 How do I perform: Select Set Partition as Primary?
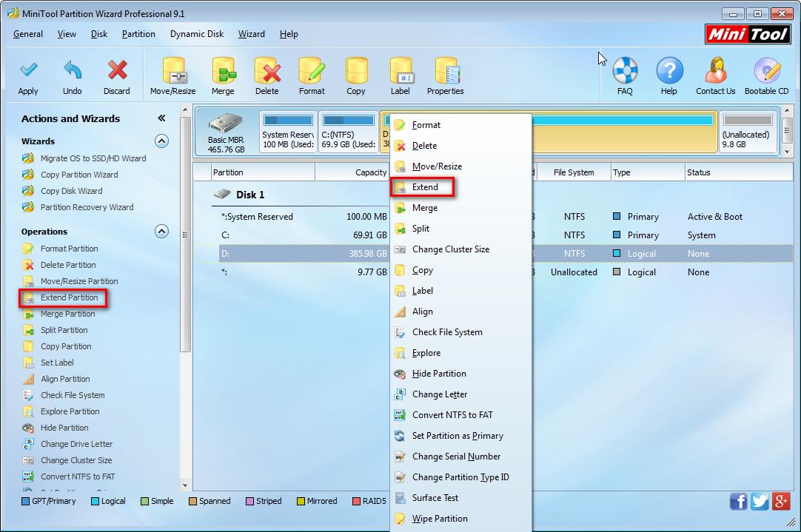pos(461,436)
